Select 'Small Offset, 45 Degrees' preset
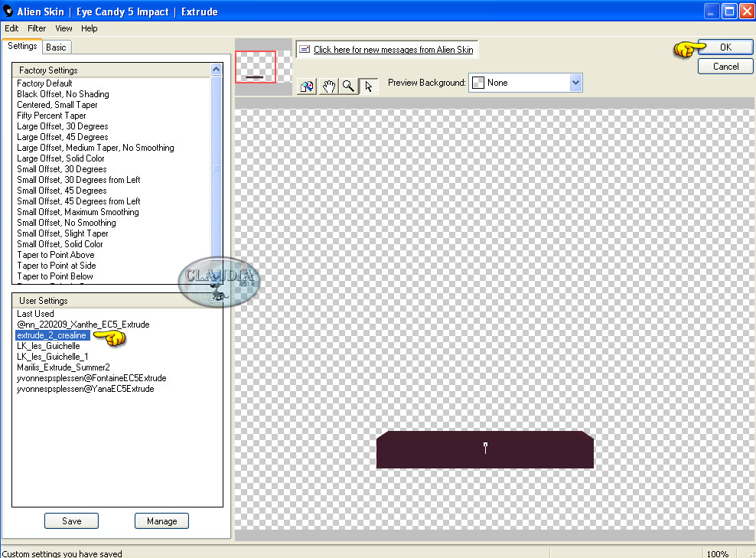The width and height of the screenshot is (756, 558). tap(62, 191)
